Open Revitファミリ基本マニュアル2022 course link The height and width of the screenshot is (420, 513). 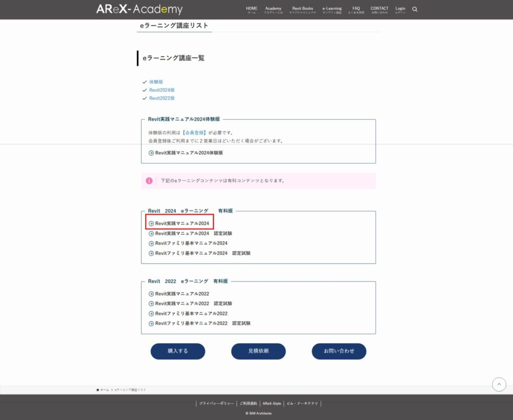(x=191, y=314)
